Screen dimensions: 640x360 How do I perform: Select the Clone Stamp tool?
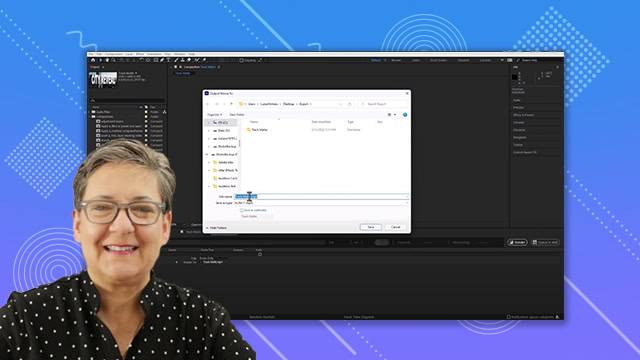(182, 60)
